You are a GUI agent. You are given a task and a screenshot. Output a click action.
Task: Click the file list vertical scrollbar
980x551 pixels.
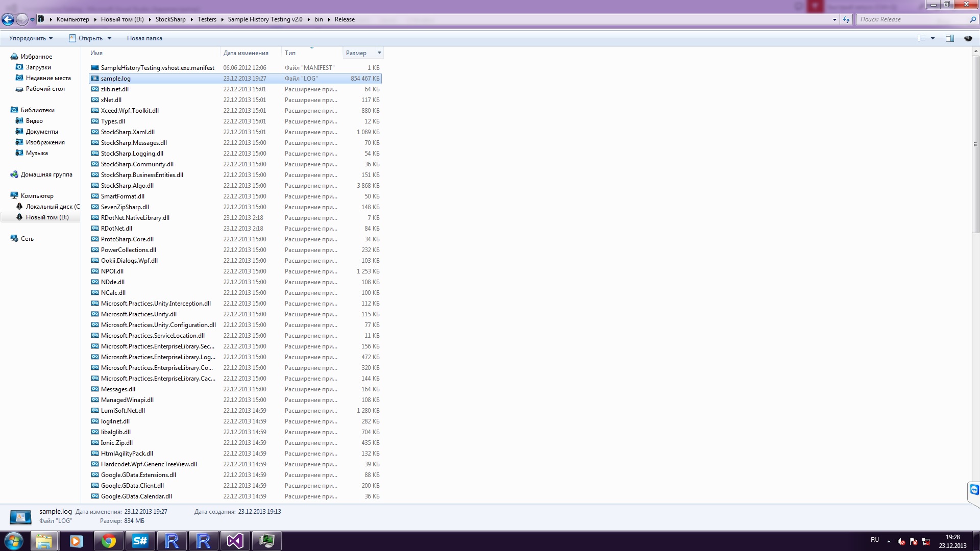[x=975, y=144]
